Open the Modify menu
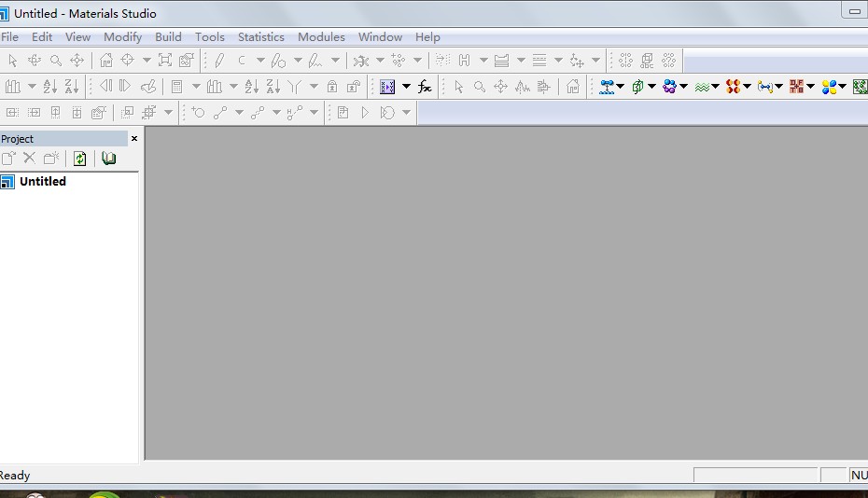The height and width of the screenshot is (498, 868). 123,37
